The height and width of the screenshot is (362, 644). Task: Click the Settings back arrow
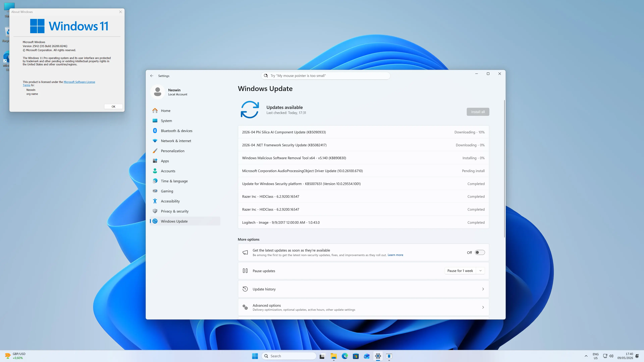(x=152, y=76)
